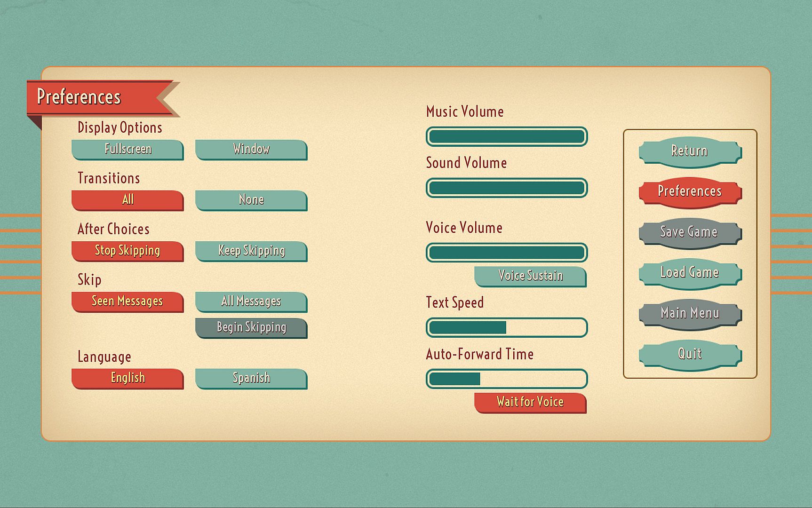Click the Begin Skipping button

251,328
